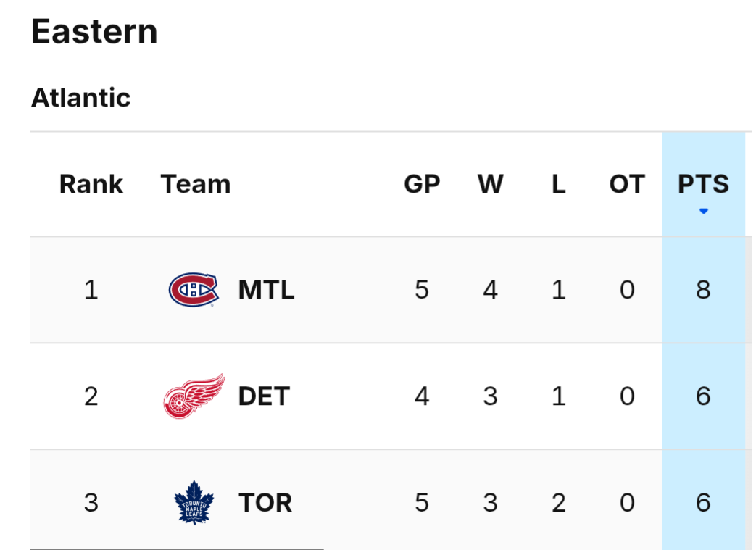Open the DET team link
This screenshot has width=756, height=550.
coord(264,396)
